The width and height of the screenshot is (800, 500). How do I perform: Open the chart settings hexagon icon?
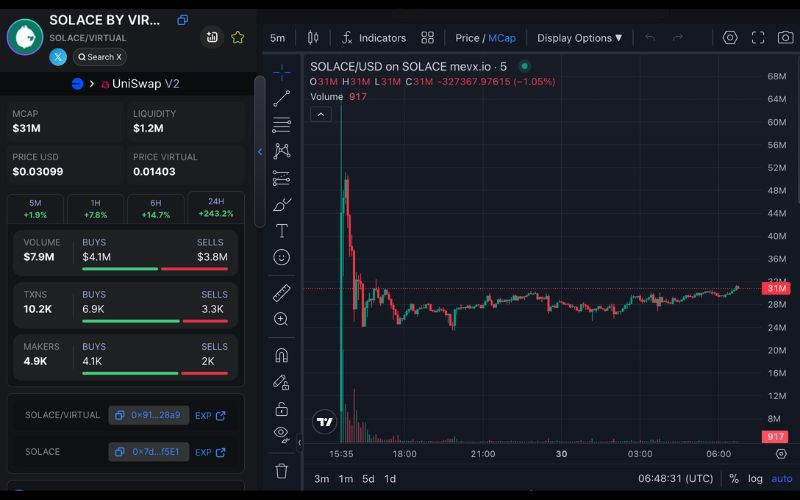pos(730,38)
